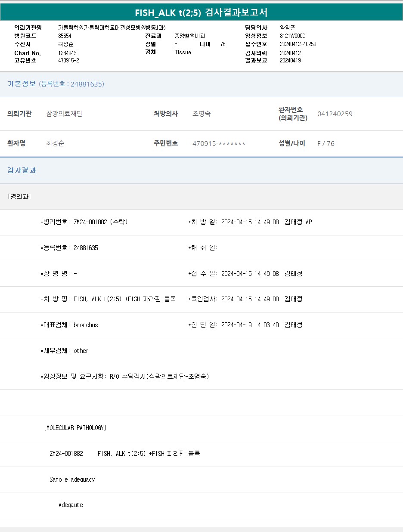Select the 처방의사 name 조영숙
The width and height of the screenshot is (403, 532).
201,114
